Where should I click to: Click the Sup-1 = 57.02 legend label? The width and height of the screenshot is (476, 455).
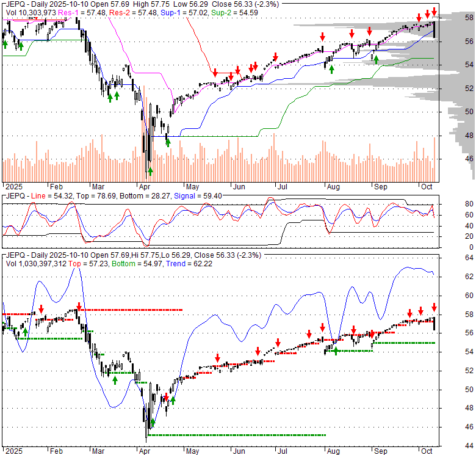pyautogui.click(x=184, y=13)
